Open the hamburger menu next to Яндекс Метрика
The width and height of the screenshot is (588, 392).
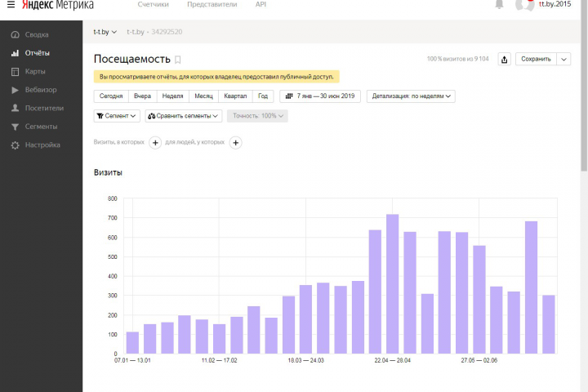tap(11, 5)
